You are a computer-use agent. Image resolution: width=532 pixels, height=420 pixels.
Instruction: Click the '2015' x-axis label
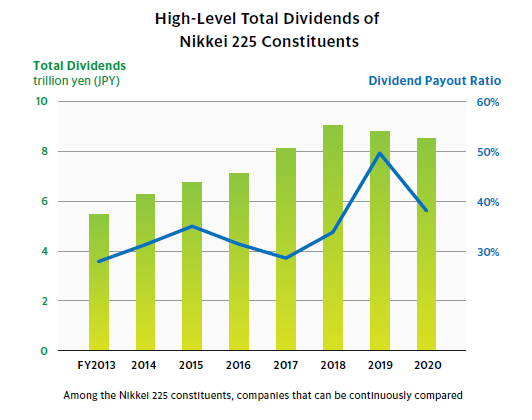[191, 365]
